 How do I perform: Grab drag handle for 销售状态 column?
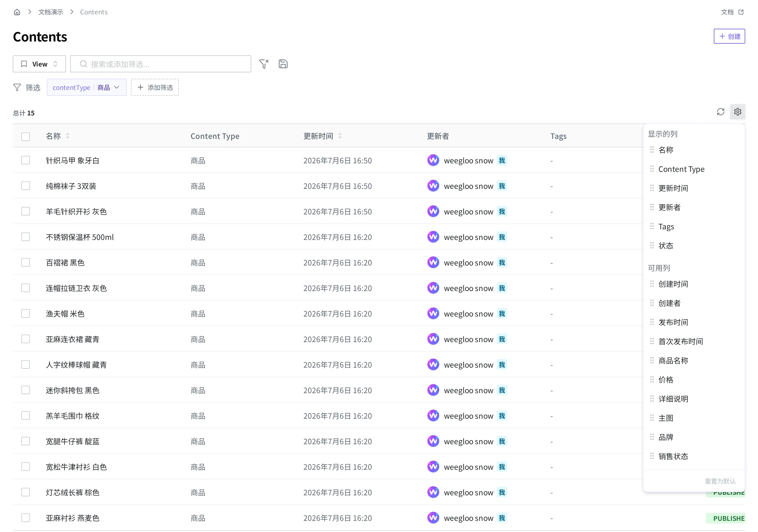(652, 456)
